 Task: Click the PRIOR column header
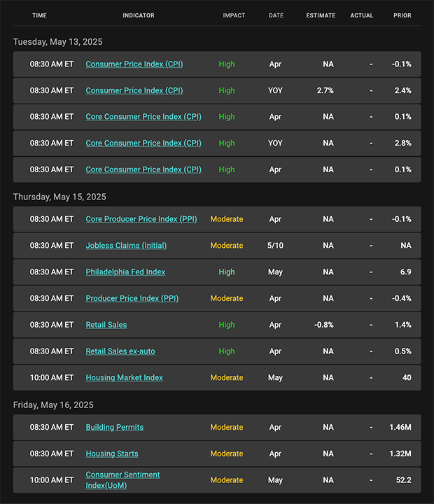[402, 15]
